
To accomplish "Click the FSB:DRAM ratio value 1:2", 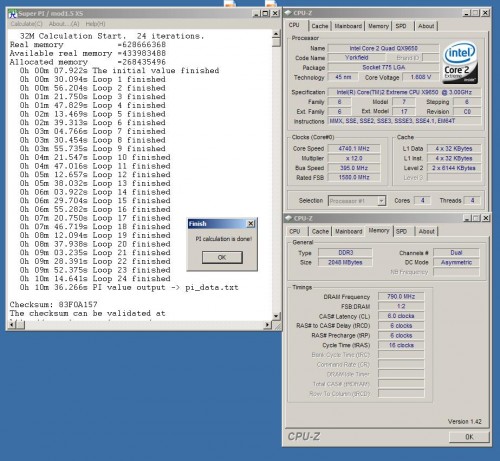I will tap(401, 306).
